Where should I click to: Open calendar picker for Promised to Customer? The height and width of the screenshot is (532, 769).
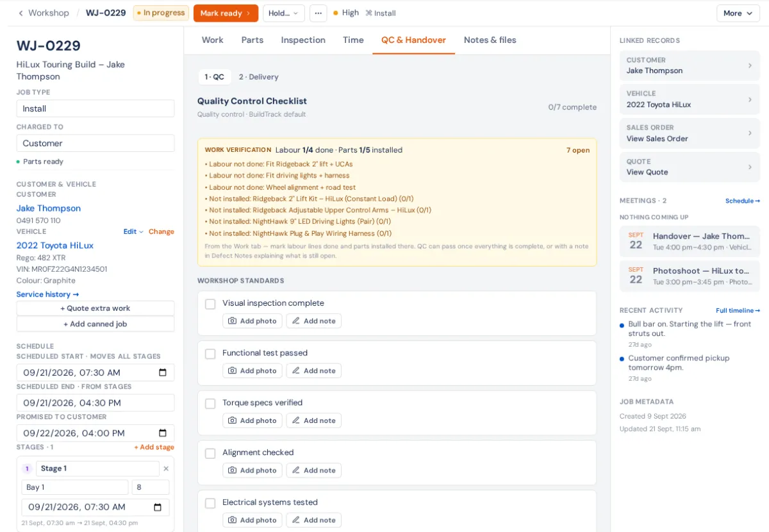163,433
